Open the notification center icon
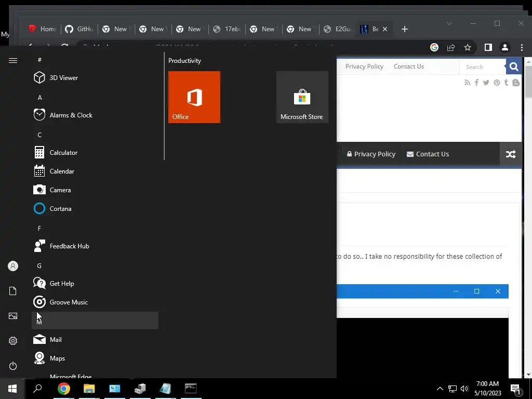The width and height of the screenshot is (532, 399). pyautogui.click(x=516, y=389)
